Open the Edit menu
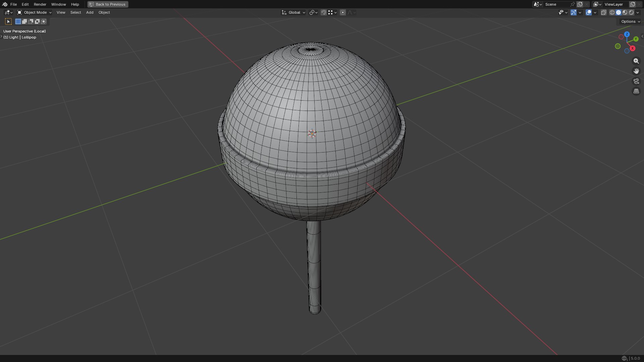 click(25, 4)
